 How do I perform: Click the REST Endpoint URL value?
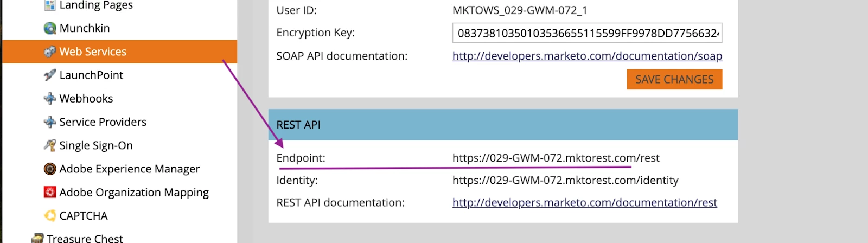click(556, 158)
